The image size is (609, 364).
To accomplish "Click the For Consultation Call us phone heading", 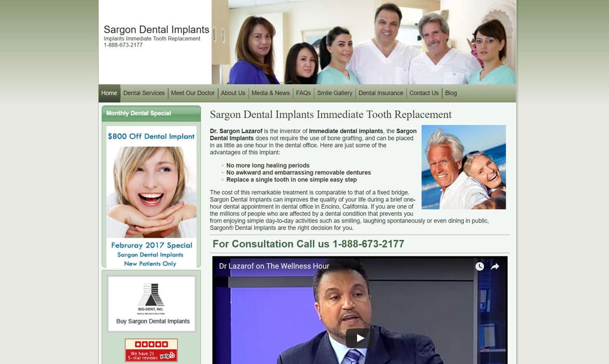I will click(x=308, y=244).
